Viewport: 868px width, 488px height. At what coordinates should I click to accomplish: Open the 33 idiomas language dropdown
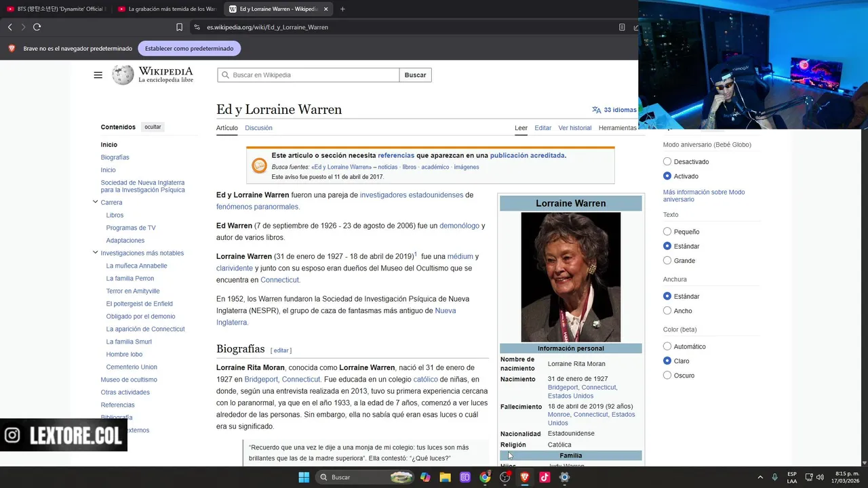tap(614, 110)
